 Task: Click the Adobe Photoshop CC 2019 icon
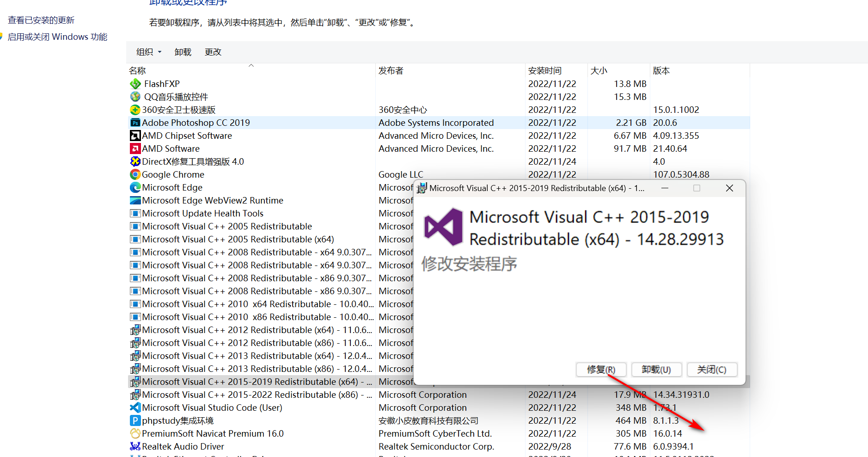coord(135,123)
